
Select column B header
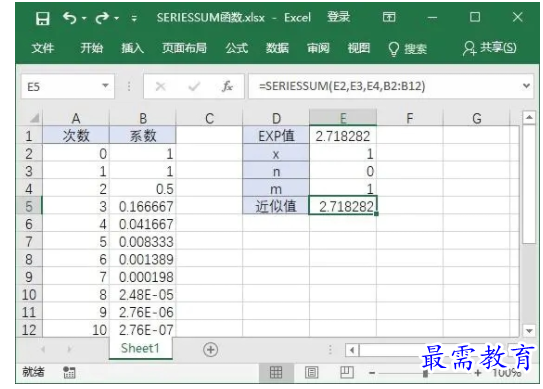[x=143, y=118]
